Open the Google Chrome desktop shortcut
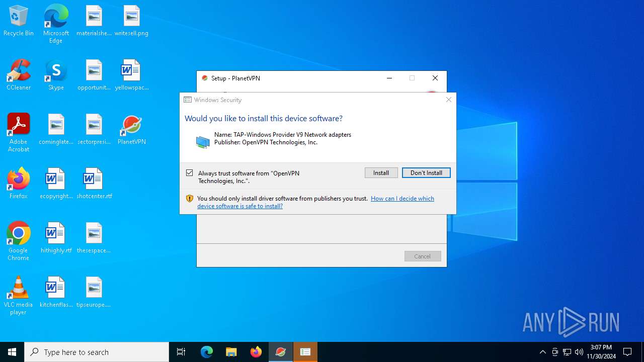This screenshot has width=644, height=362. (x=19, y=241)
